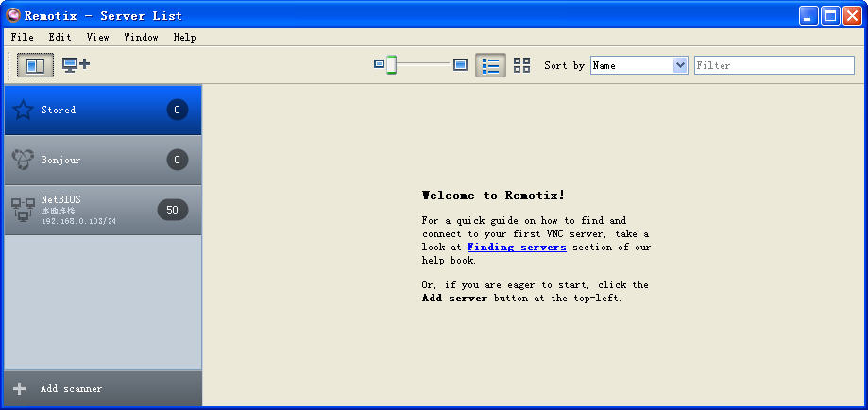
Task: Open the Edit menu
Action: tap(60, 37)
